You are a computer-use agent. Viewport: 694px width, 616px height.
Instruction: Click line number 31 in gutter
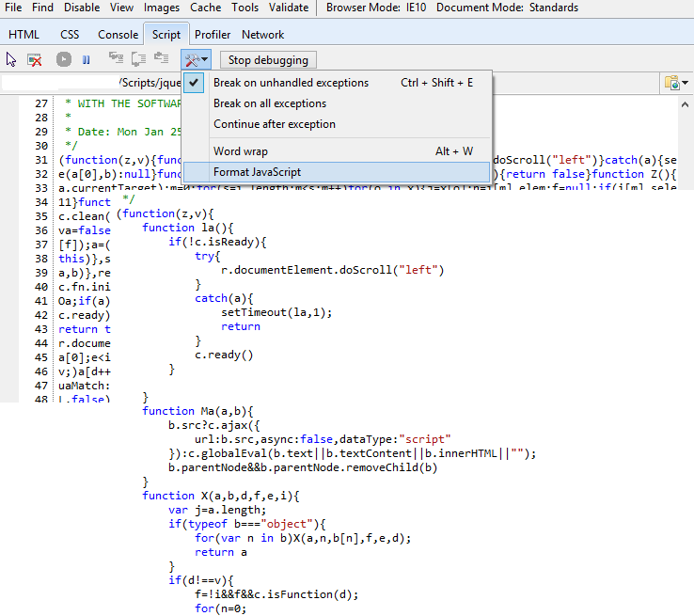pyautogui.click(x=39, y=160)
